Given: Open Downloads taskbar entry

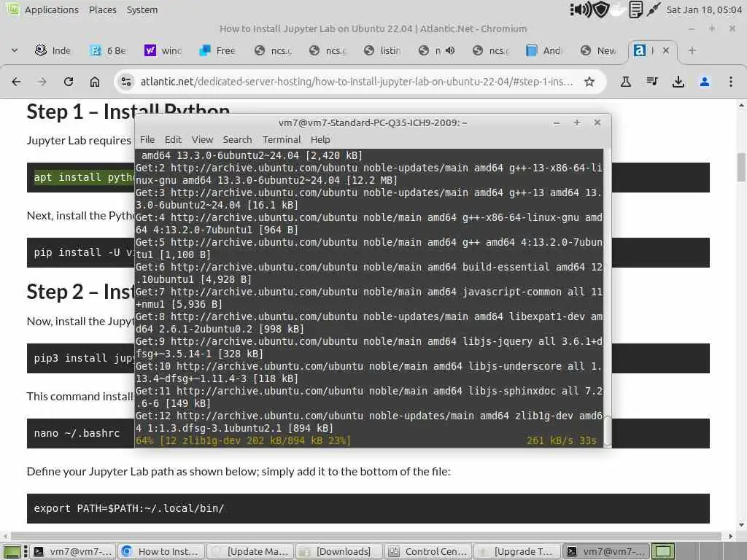Looking at the screenshot, I should [339, 551].
